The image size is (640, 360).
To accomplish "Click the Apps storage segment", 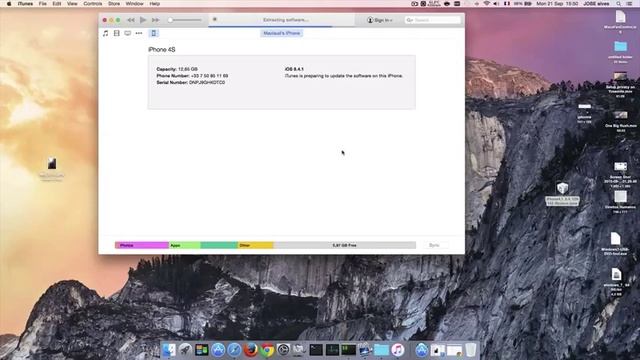I will point(184,245).
